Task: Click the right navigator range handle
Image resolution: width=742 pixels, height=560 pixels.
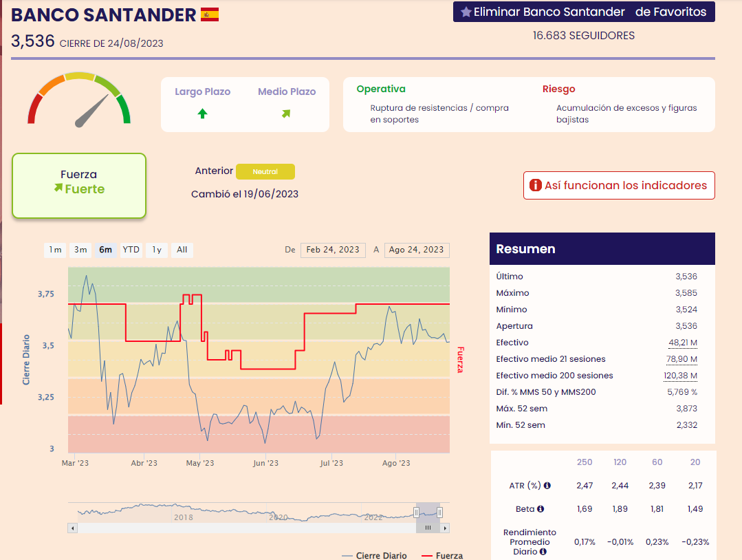Action: coord(439,513)
